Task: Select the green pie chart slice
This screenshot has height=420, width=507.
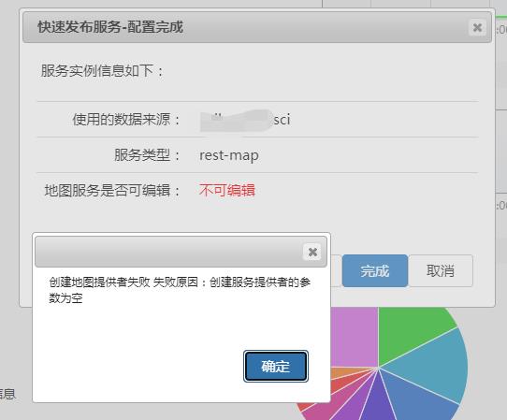Action: (x=408, y=333)
